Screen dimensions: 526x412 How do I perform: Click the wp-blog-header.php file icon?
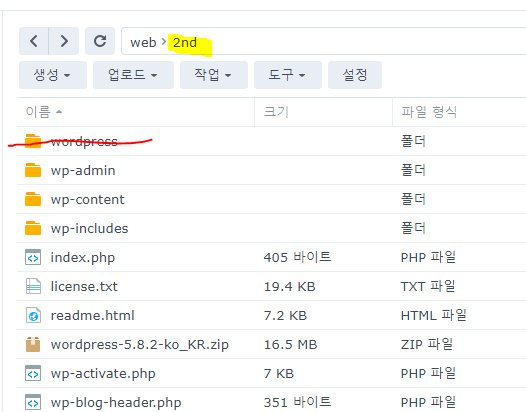click(x=33, y=402)
